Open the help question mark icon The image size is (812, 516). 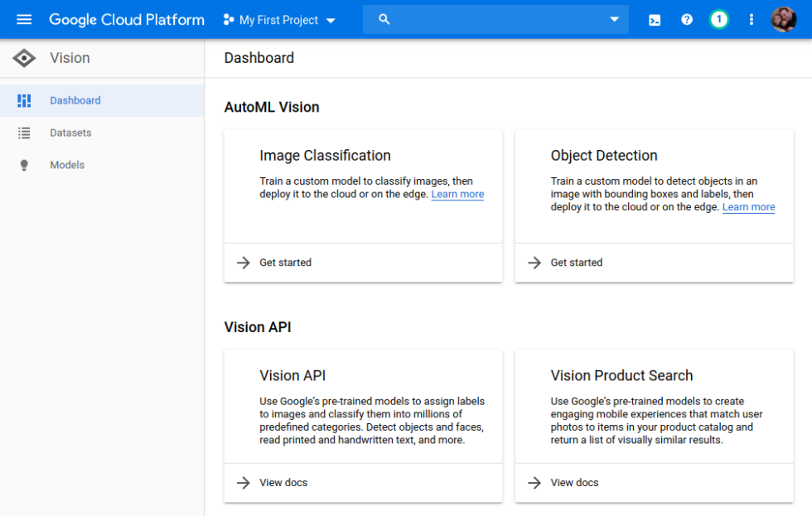(x=687, y=20)
